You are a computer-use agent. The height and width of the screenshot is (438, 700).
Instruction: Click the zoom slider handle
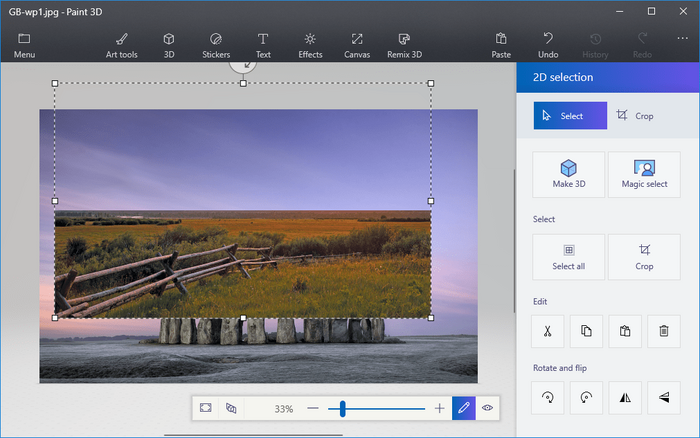point(343,408)
